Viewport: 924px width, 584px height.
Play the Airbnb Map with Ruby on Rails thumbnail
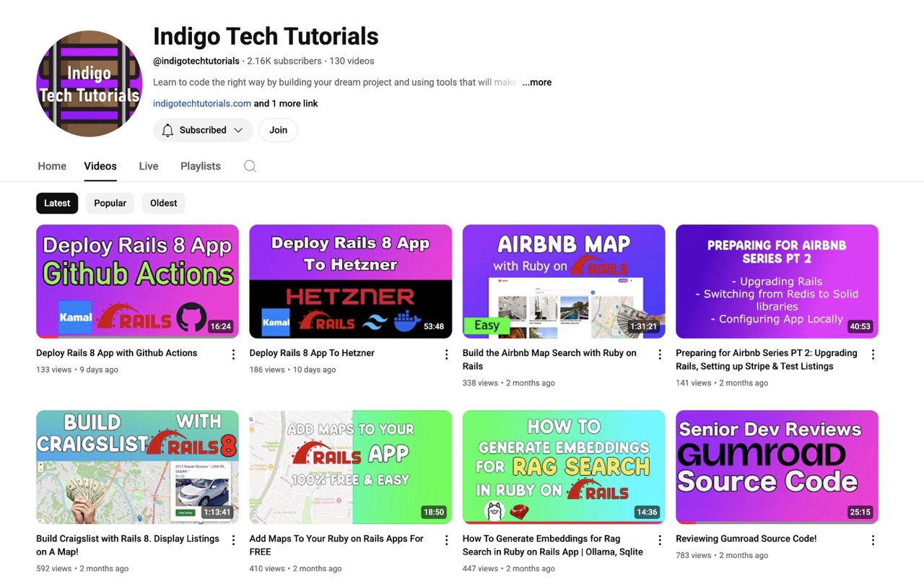(x=564, y=282)
